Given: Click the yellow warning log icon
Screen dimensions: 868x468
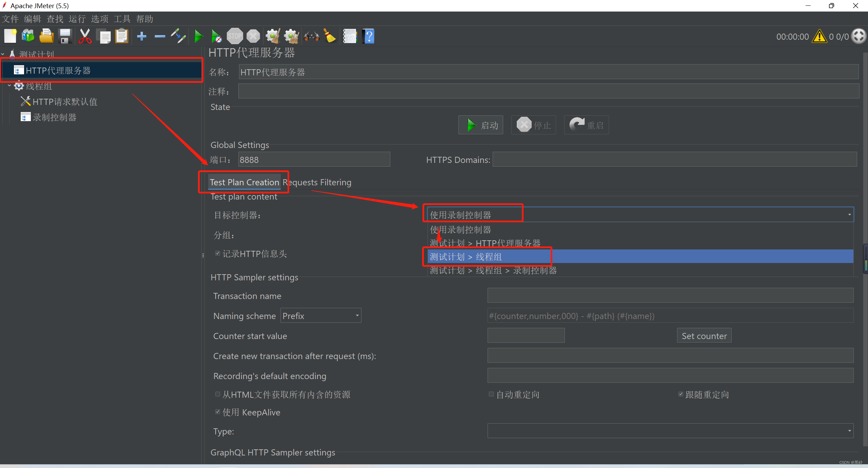Looking at the screenshot, I should pos(819,36).
